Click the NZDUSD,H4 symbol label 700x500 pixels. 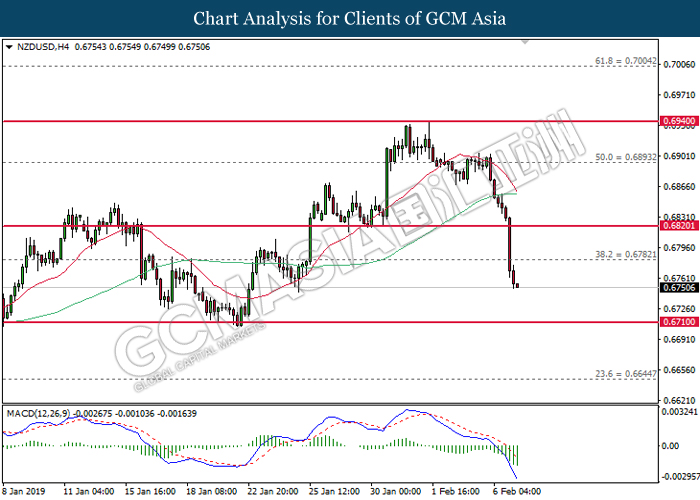(x=46, y=46)
